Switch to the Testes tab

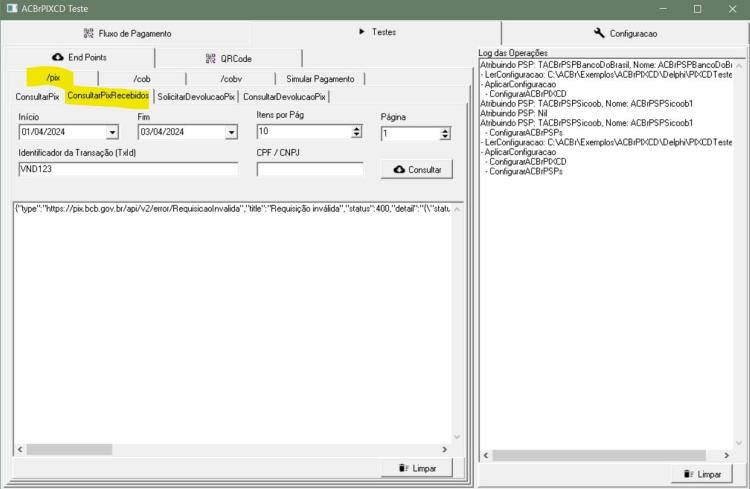pyautogui.click(x=377, y=32)
